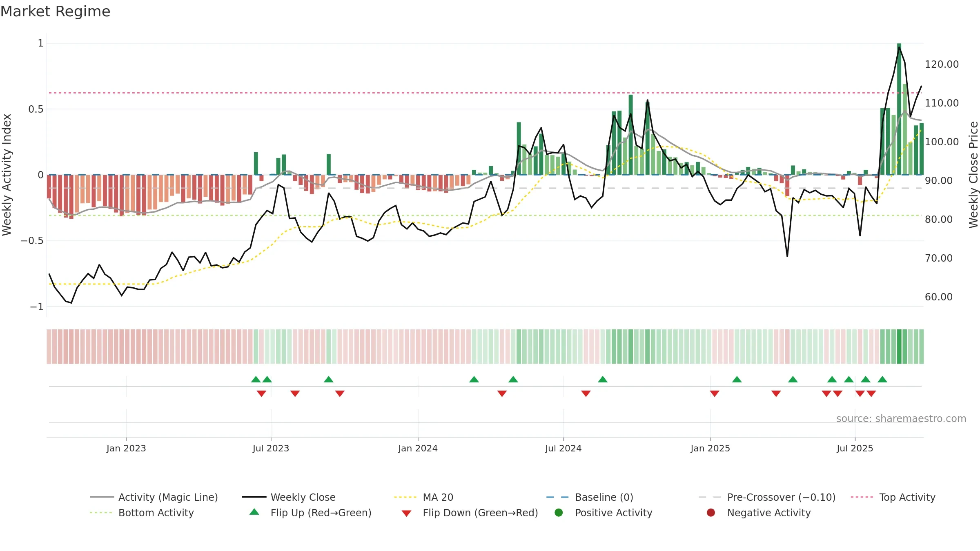980x551 pixels.
Task: Click the Jan 2025 x-axis label
Action: tap(710, 448)
